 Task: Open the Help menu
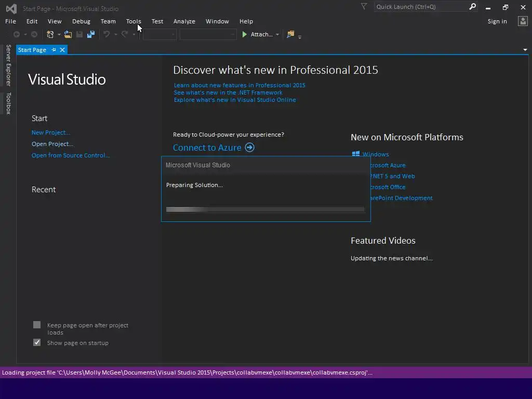pos(246,21)
